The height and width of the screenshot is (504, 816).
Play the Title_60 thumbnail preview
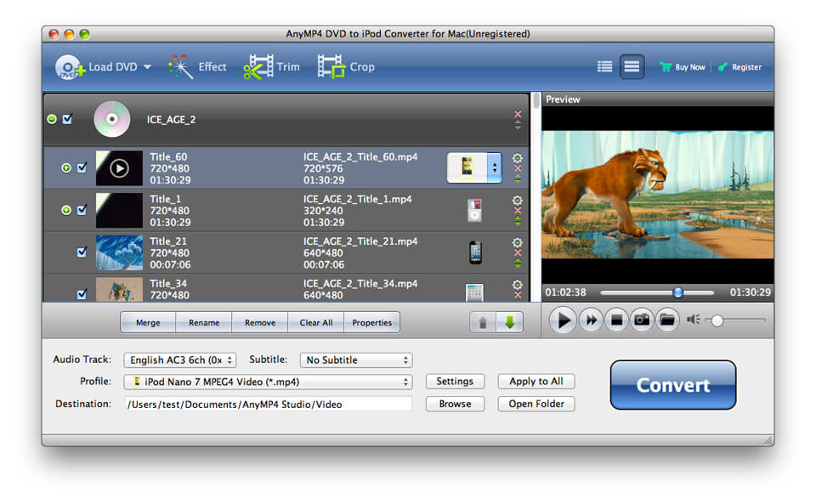pos(119,168)
